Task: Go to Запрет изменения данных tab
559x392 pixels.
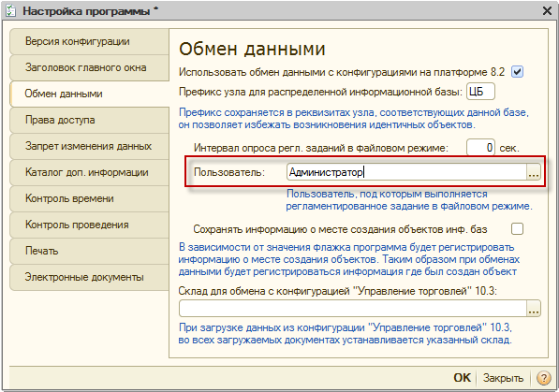Action: tap(89, 146)
